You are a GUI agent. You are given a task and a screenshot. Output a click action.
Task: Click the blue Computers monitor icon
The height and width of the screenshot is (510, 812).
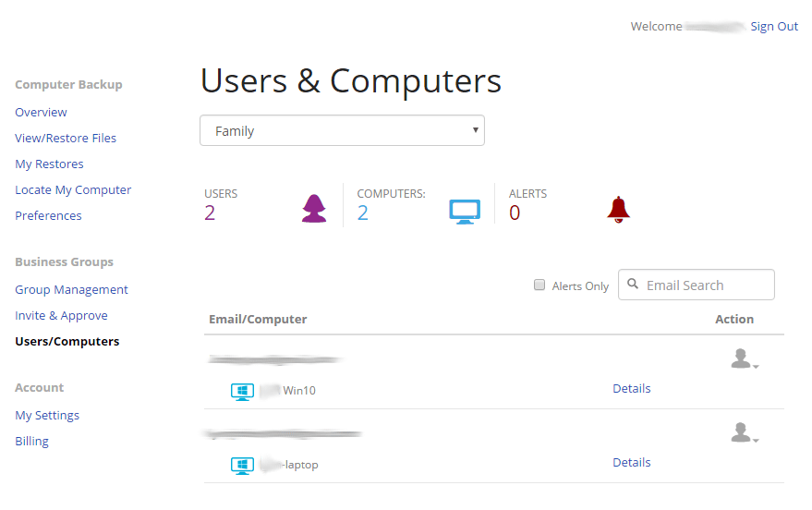pos(465,211)
